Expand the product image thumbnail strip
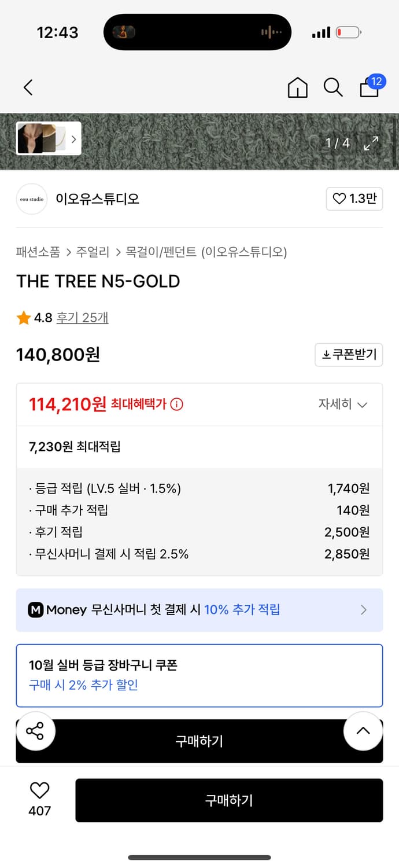 click(49, 139)
